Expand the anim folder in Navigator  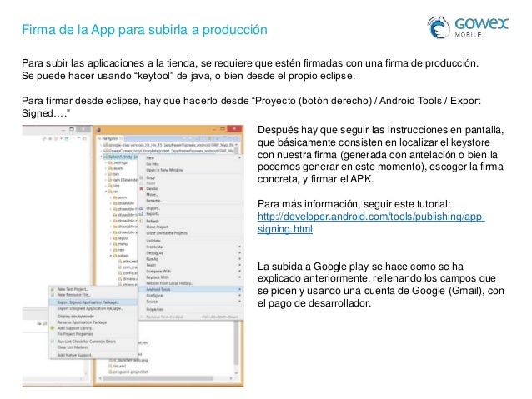[111, 197]
